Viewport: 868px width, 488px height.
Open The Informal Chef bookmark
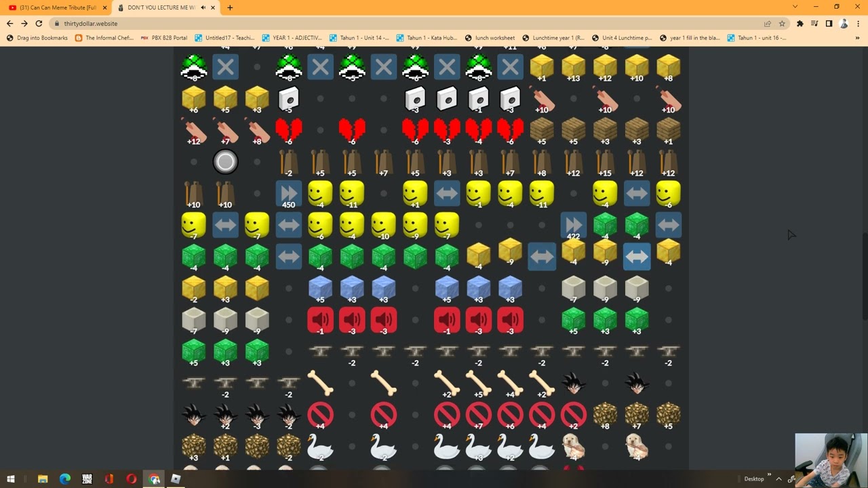click(104, 38)
